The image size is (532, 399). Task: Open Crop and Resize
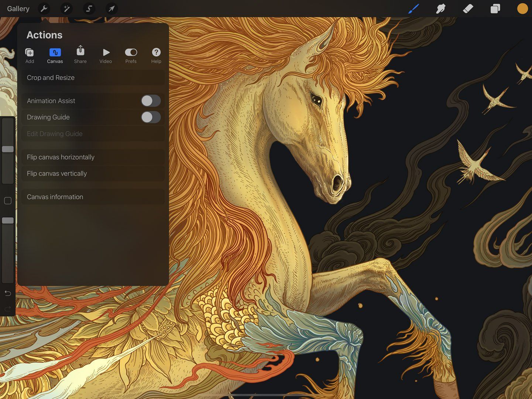tap(92, 78)
